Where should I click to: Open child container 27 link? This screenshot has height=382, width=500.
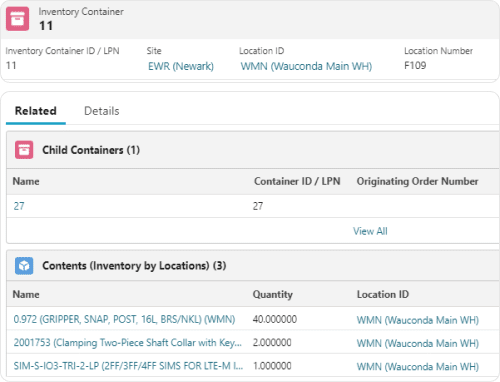tap(19, 206)
